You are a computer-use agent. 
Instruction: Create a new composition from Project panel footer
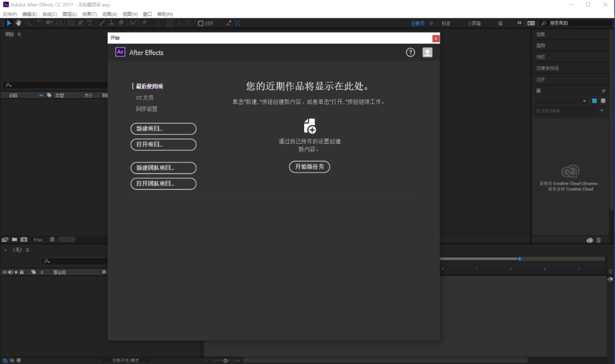(x=24, y=239)
